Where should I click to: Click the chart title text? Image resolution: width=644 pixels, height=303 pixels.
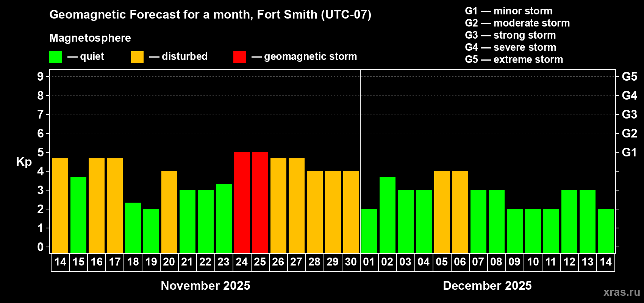point(210,14)
